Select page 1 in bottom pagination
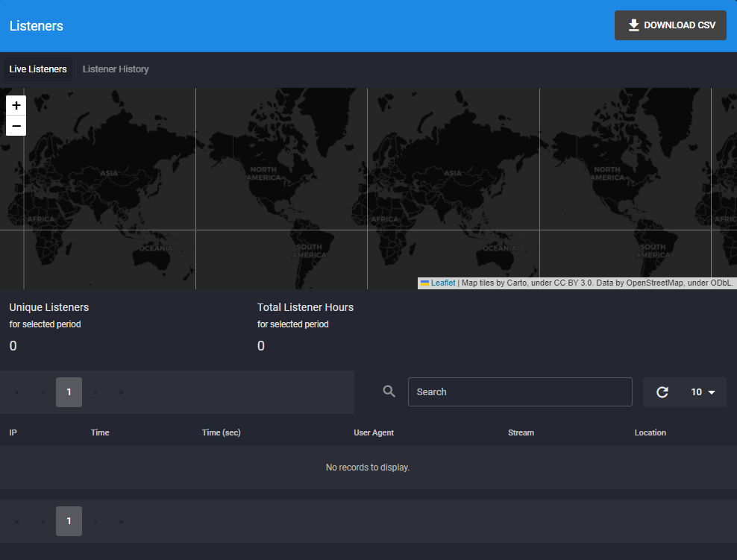 tap(69, 521)
